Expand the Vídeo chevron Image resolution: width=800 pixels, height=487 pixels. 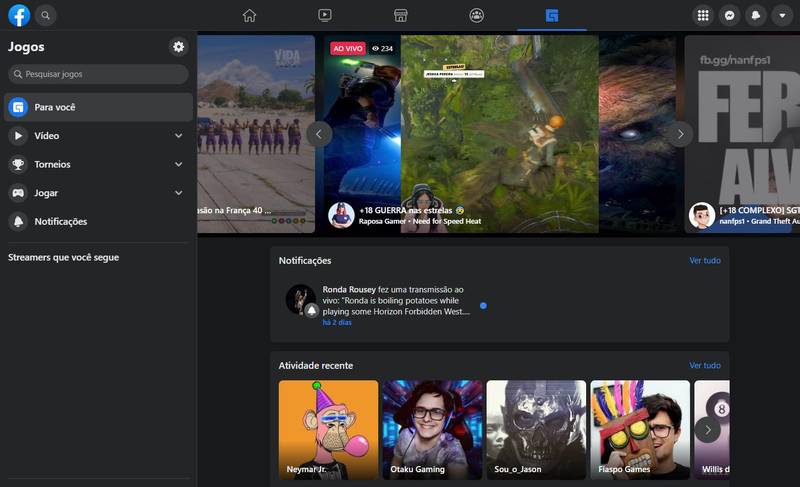pyautogui.click(x=179, y=136)
